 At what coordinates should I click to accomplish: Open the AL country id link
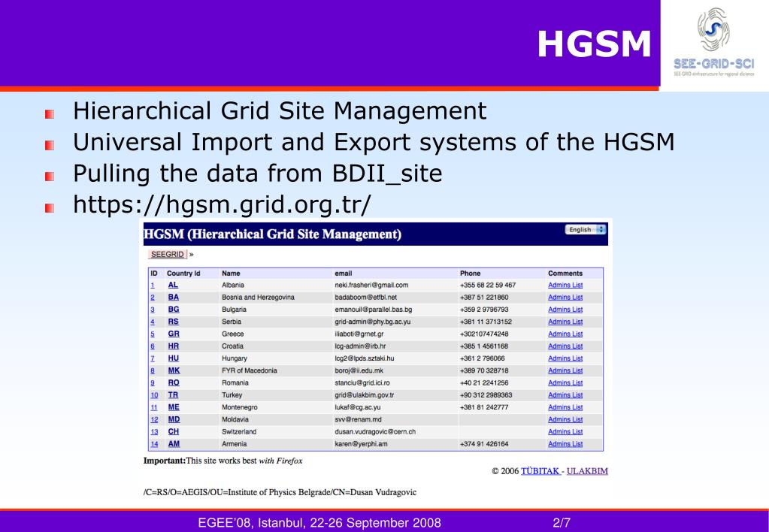(x=173, y=285)
